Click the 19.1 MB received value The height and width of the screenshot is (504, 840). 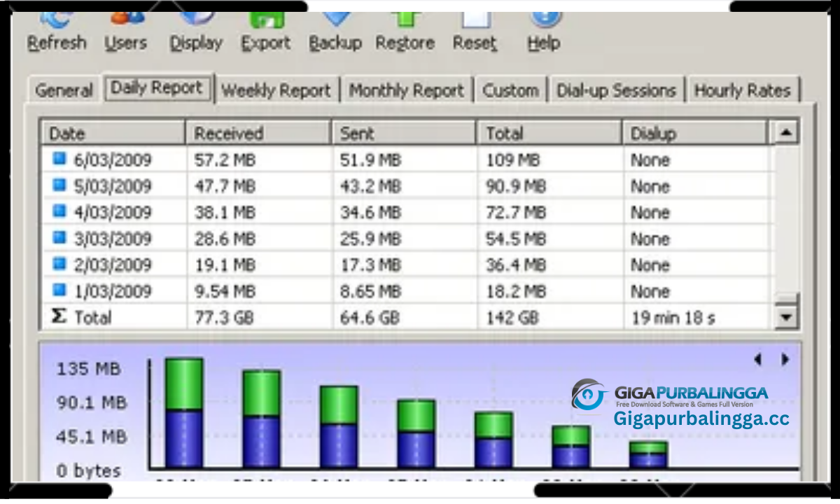click(x=225, y=265)
